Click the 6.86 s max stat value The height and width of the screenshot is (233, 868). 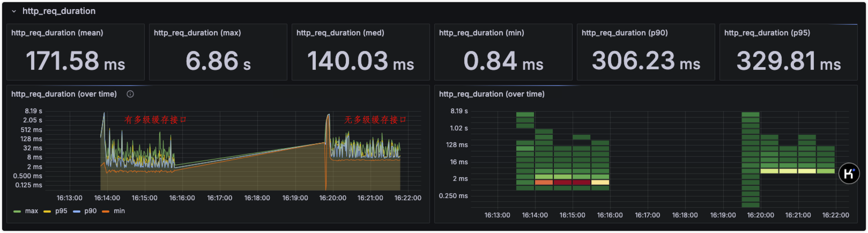(218, 61)
